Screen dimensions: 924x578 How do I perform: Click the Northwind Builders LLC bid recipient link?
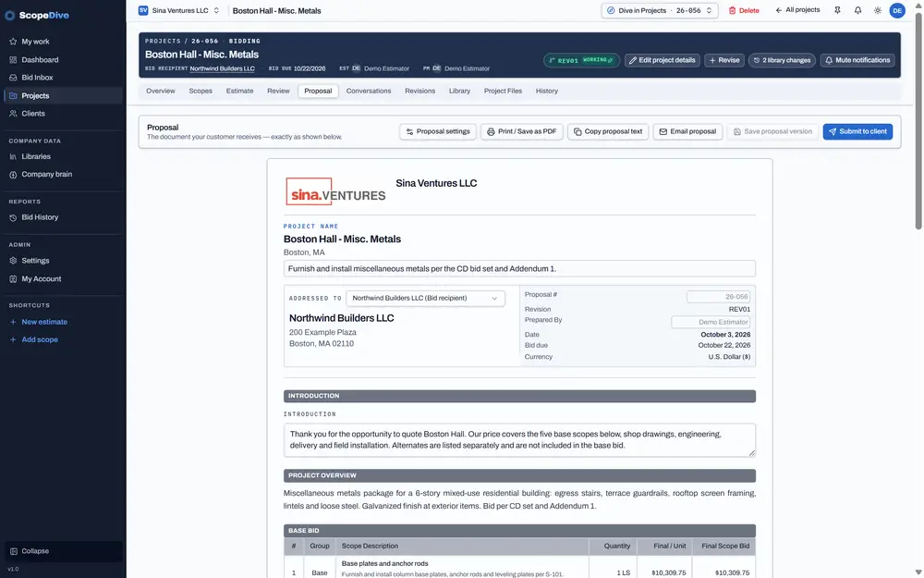(x=222, y=68)
